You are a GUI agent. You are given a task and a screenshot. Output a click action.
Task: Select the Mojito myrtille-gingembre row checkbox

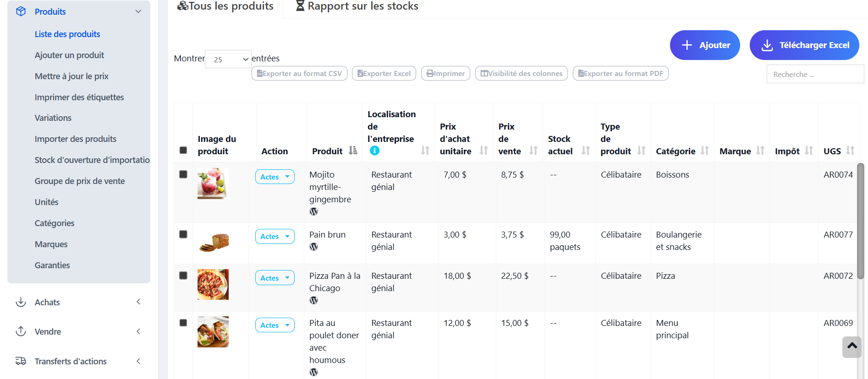(183, 174)
